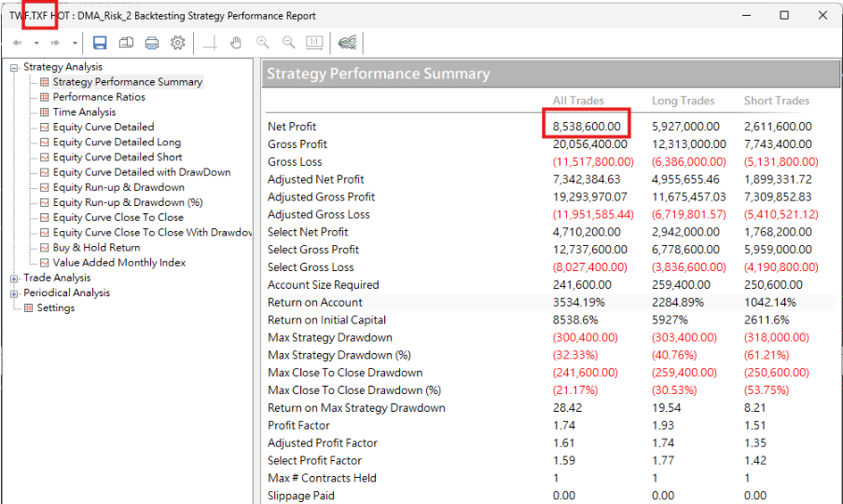Click the Short Trades column header
The height and width of the screenshot is (504, 843).
point(777,101)
